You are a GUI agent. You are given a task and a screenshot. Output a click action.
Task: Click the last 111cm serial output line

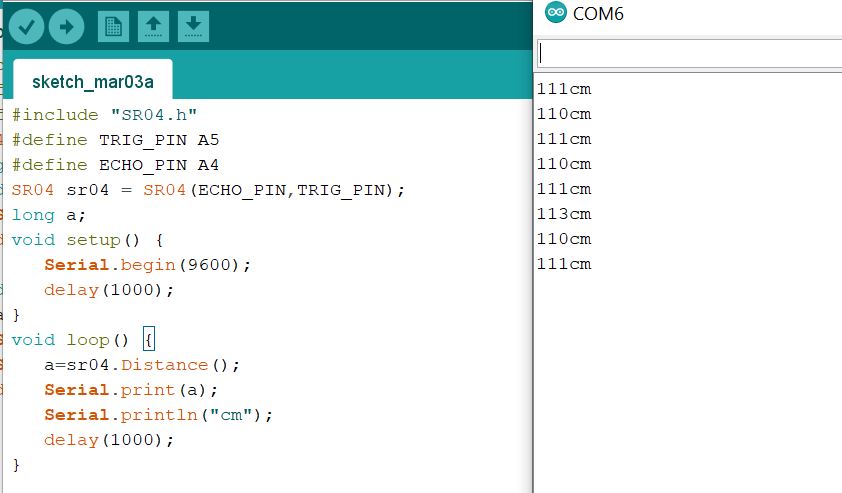click(564, 264)
